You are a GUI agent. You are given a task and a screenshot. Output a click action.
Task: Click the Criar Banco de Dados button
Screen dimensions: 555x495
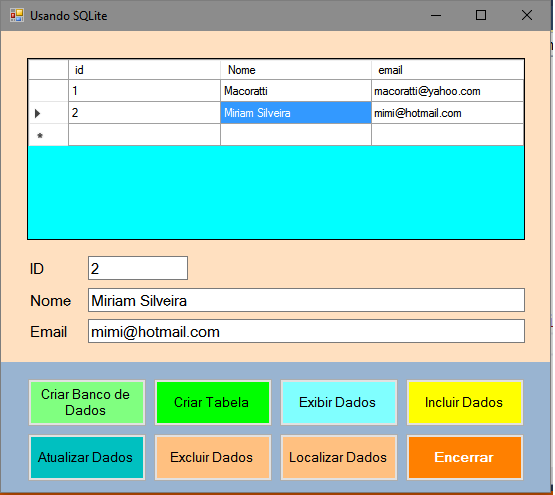pos(87,403)
